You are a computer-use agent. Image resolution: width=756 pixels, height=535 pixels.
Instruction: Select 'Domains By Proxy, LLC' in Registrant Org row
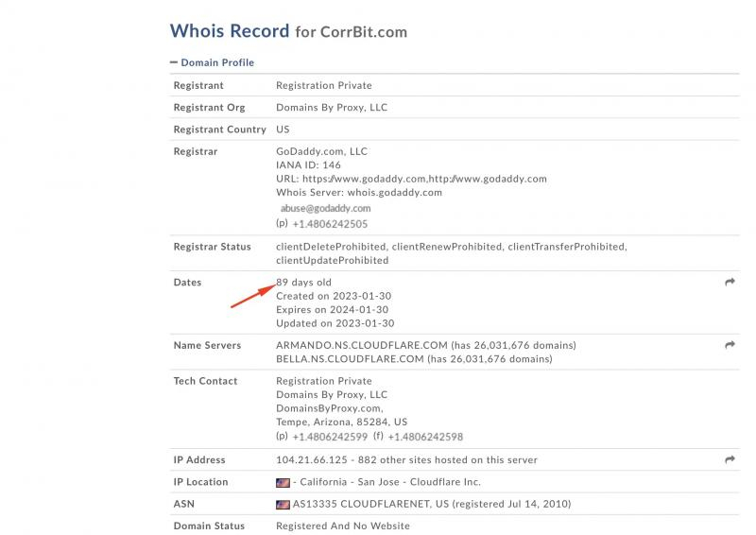pos(332,108)
